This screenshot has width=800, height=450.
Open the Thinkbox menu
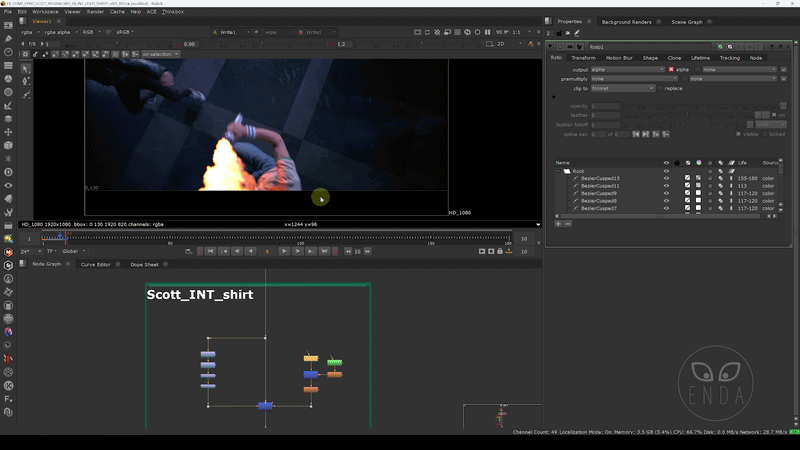tap(172, 11)
